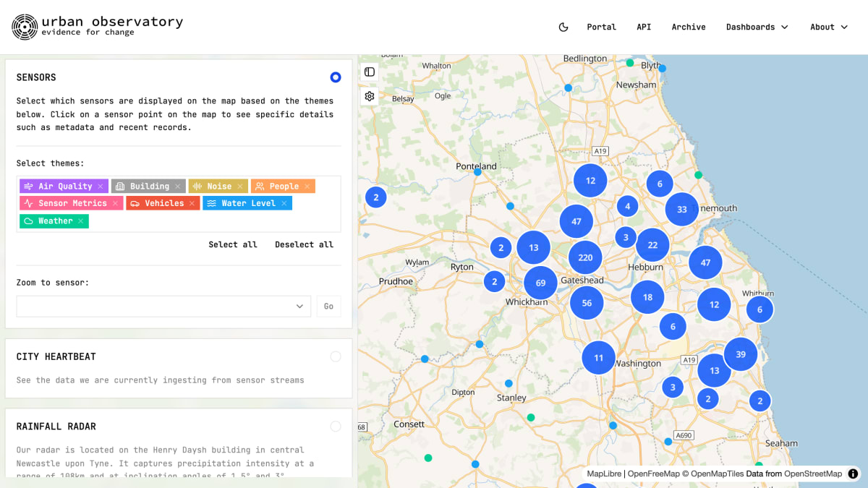The width and height of the screenshot is (868, 488).
Task: Open the OpenFreeMap attribution link
Action: [x=654, y=474]
